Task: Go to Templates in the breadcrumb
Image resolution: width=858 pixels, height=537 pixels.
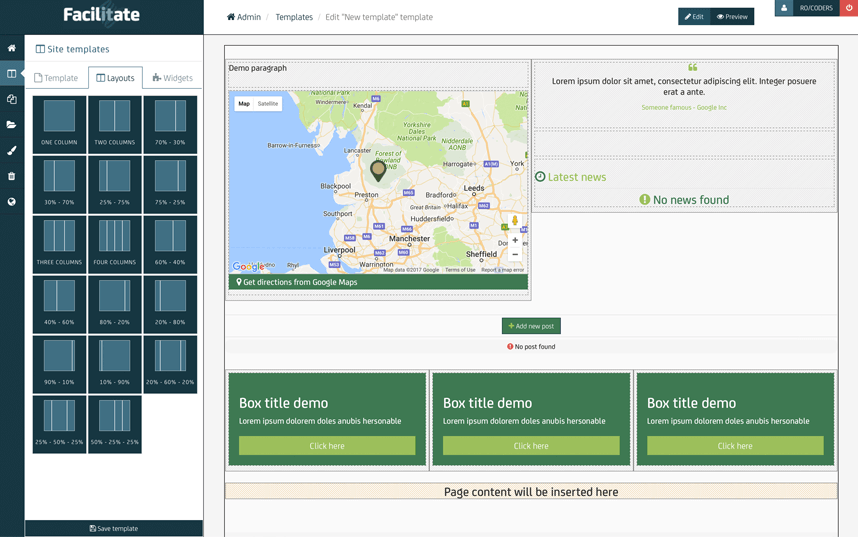Action: (294, 17)
